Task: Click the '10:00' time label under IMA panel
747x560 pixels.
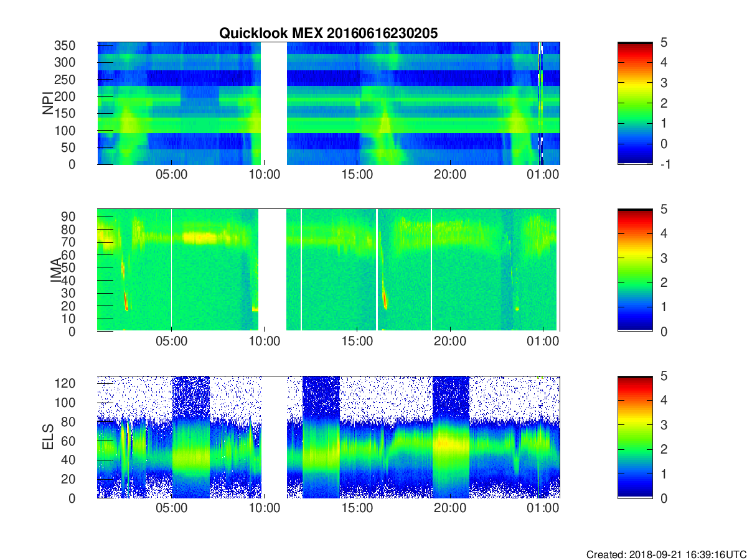Action: 265,342
